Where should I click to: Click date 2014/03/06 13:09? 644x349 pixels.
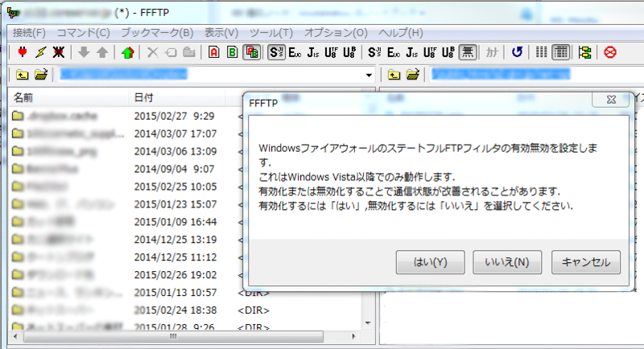point(175,151)
